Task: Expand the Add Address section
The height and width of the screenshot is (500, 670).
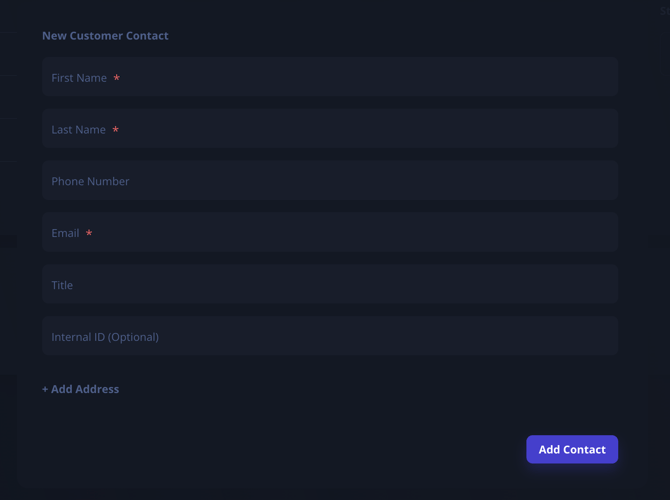Action: 81,389
